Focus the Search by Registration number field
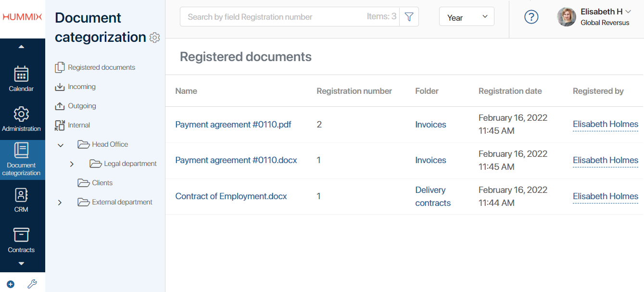The width and height of the screenshot is (644, 292). (x=290, y=17)
